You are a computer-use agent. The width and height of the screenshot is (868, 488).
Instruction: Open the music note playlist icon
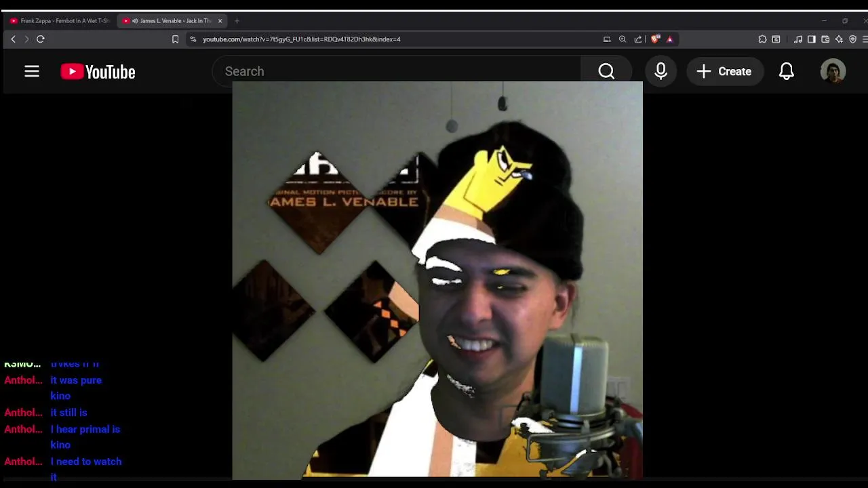(x=798, y=39)
